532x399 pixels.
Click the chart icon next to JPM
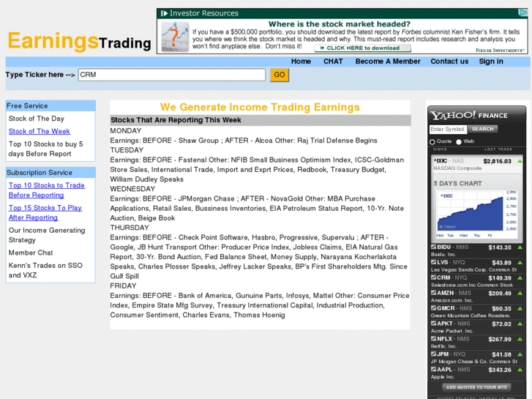coord(433,354)
